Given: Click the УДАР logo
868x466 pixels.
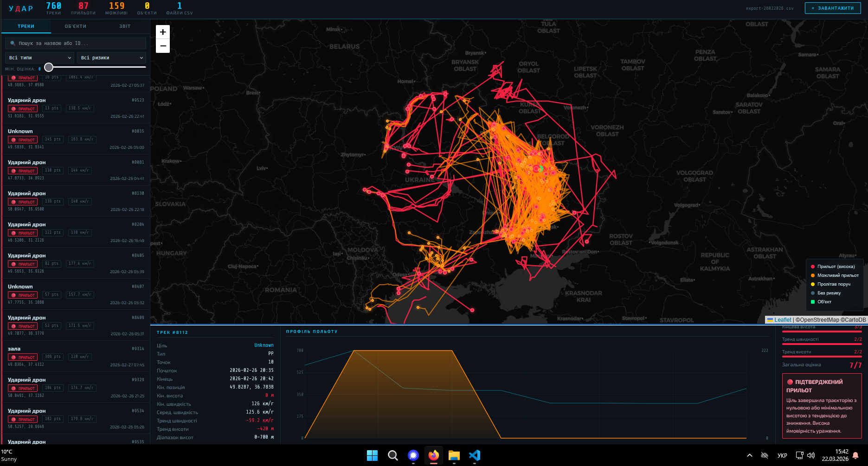Looking at the screenshot, I should [x=21, y=8].
